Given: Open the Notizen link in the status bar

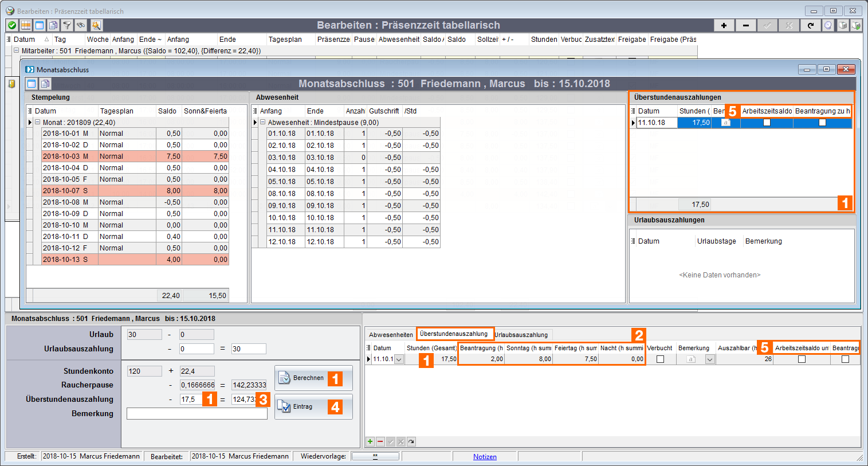Looking at the screenshot, I should [x=485, y=457].
